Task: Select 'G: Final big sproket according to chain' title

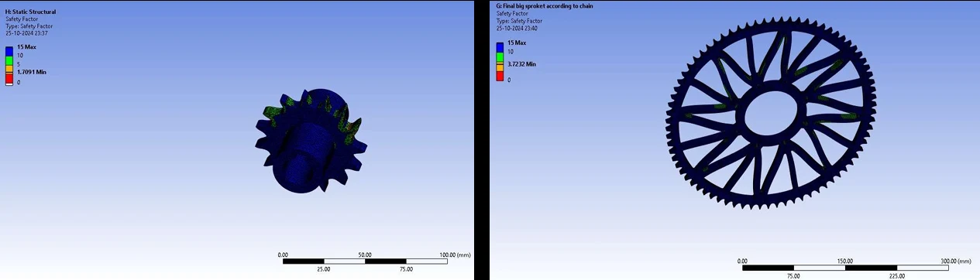Action: [x=544, y=6]
